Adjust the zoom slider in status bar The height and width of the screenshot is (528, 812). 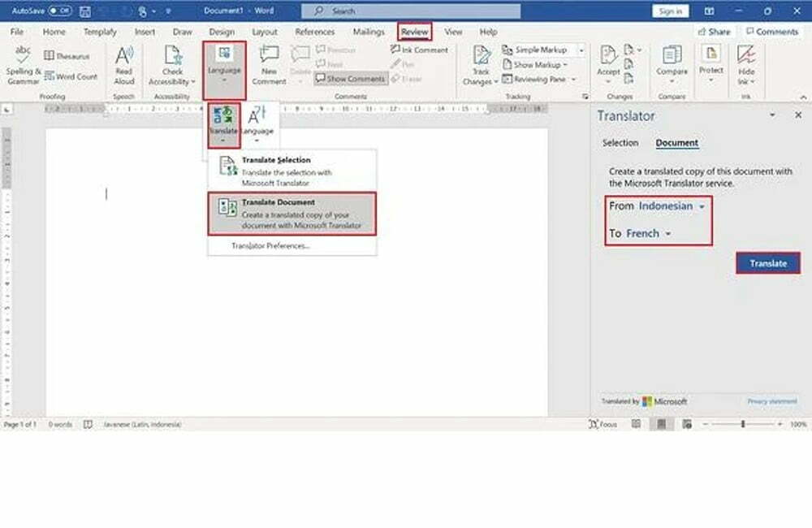click(742, 424)
